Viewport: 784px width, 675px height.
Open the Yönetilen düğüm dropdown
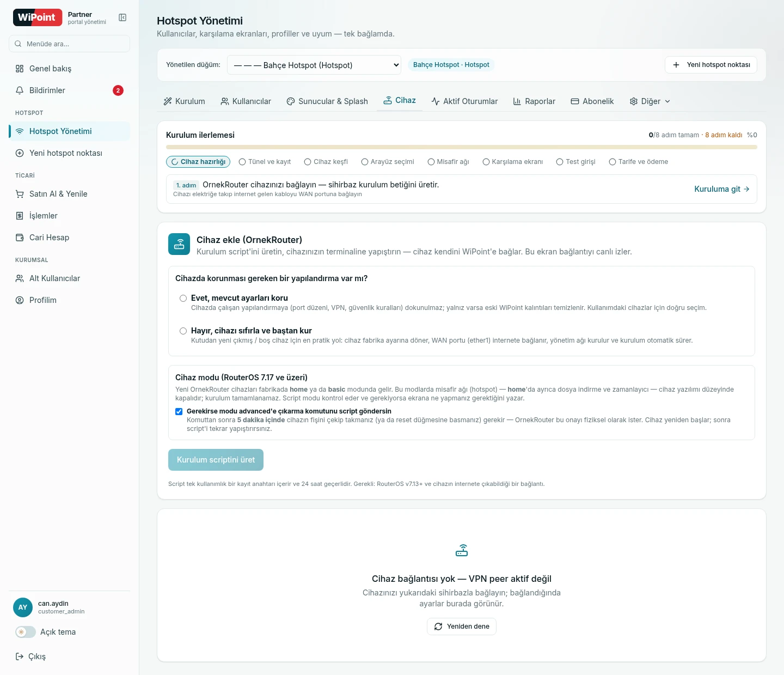tap(314, 65)
